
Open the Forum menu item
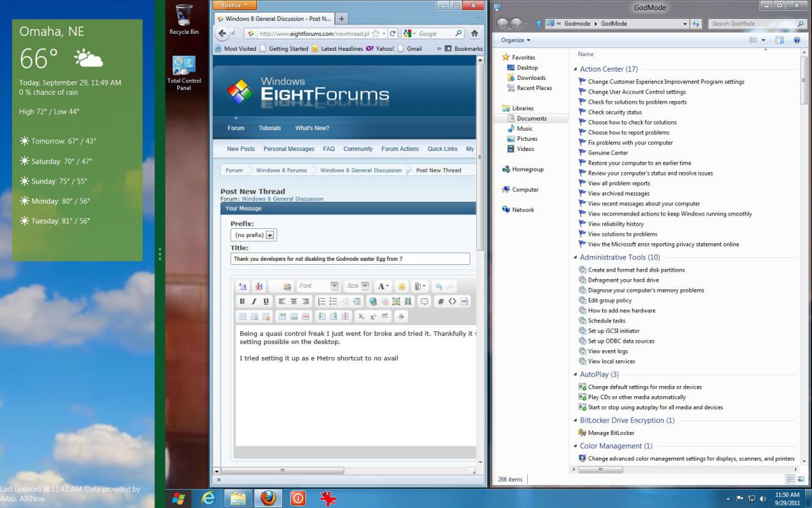[x=236, y=128]
